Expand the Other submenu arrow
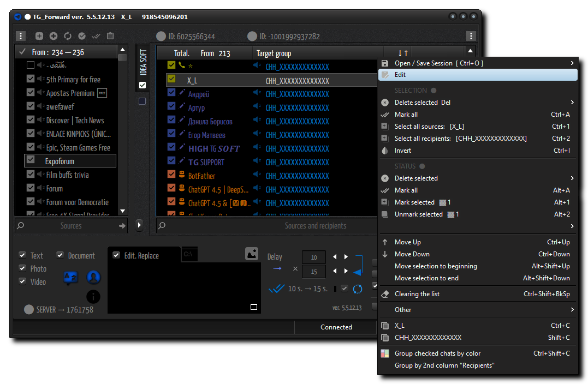588x384 pixels. 572,309
